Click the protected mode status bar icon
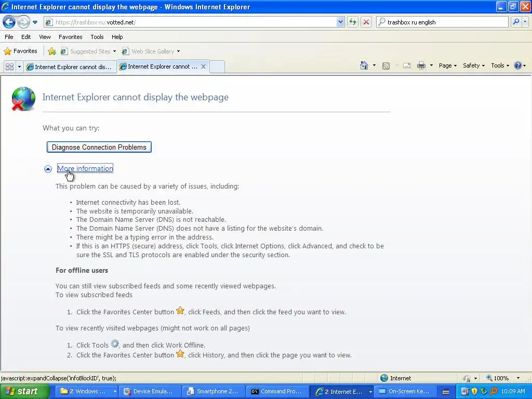The height and width of the screenshot is (399, 532). (467, 378)
